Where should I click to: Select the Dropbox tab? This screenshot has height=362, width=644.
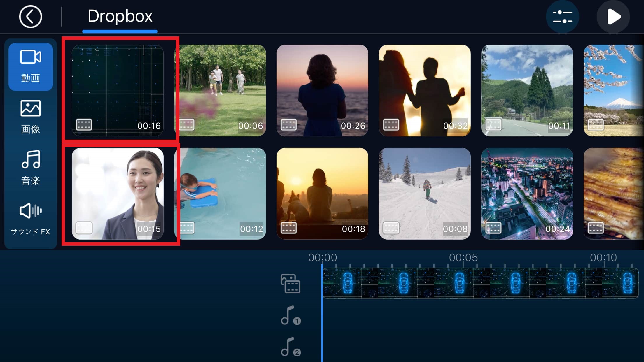click(120, 16)
